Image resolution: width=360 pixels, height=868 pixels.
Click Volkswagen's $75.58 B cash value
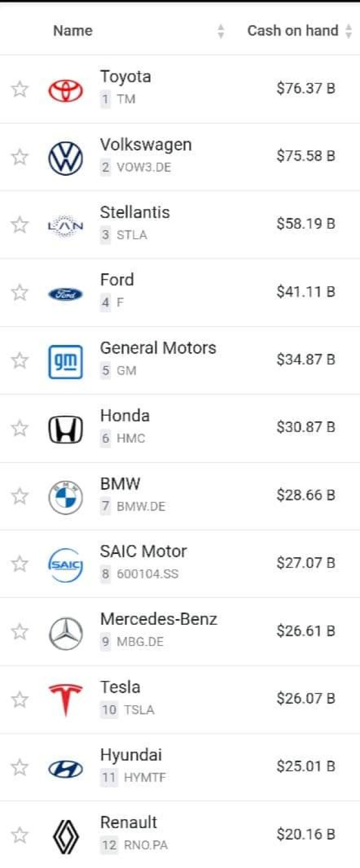point(305,156)
